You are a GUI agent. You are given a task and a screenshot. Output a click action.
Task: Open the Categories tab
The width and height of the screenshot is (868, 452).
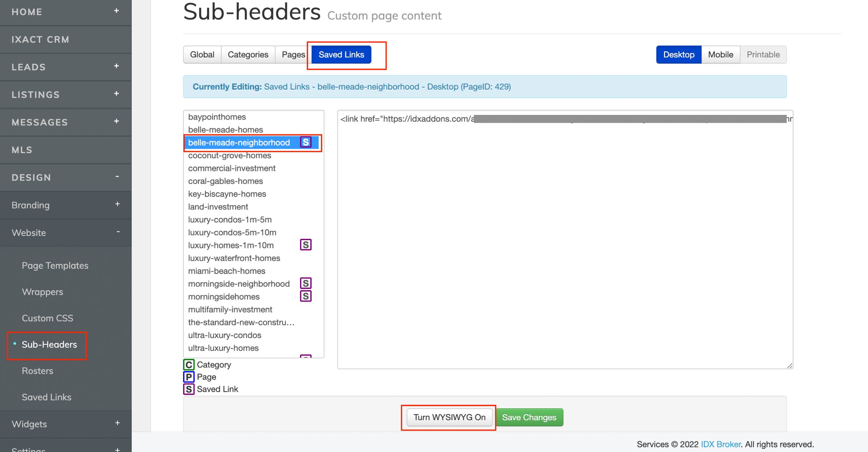click(248, 55)
